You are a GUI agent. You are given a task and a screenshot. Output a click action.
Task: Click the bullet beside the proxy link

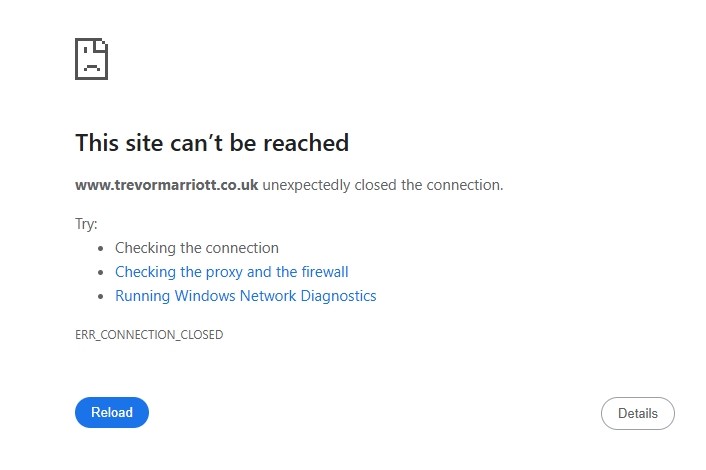[x=101, y=273]
